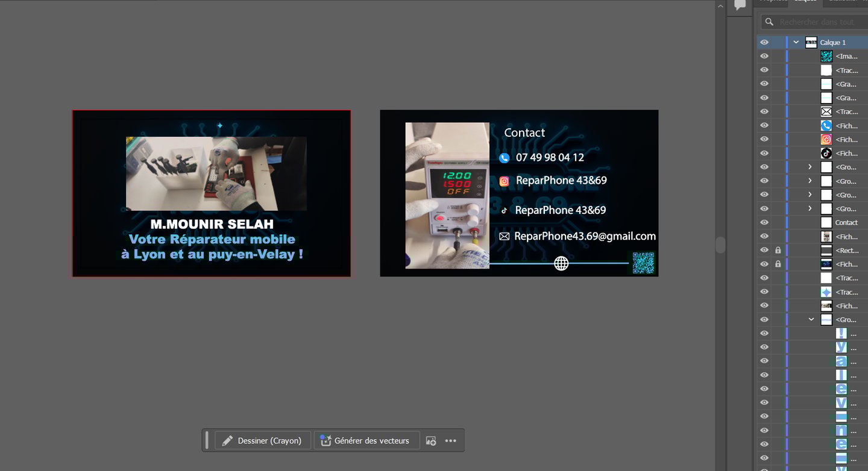The image size is (868, 471).
Task: Click the Dessiner (Crayon) button
Action: pos(263,440)
